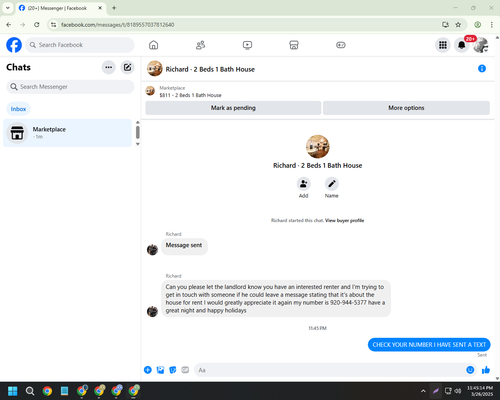Go to the Home feed icon

coord(153,45)
